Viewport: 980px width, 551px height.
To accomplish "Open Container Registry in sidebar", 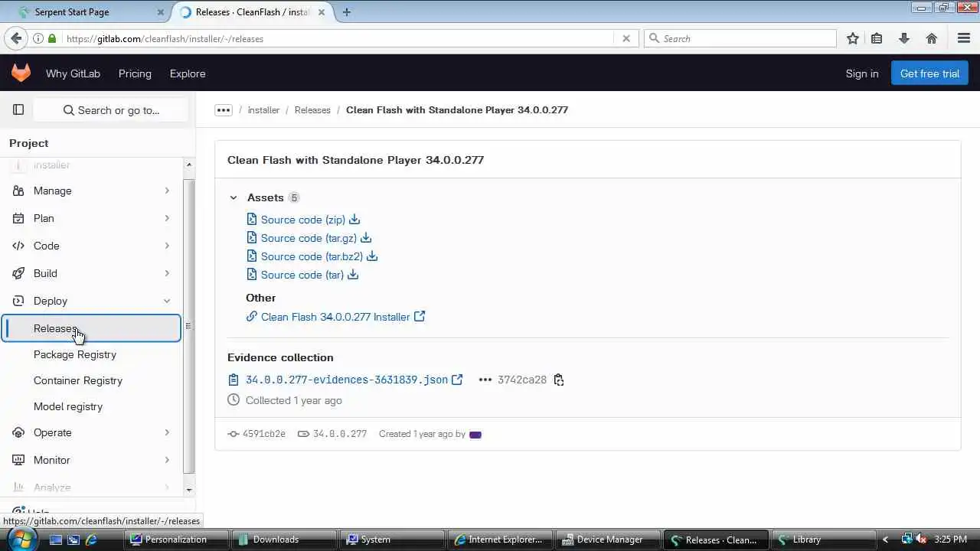I will [x=78, y=380].
